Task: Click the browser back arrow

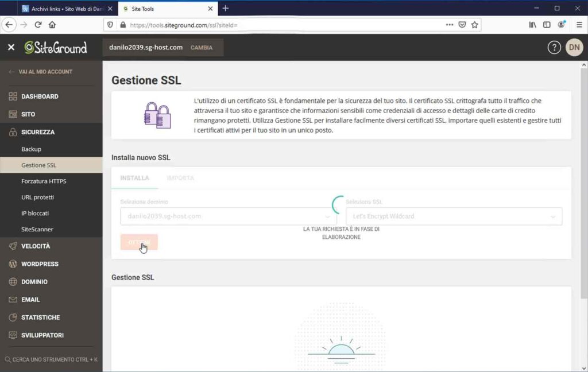Action: (x=9, y=25)
